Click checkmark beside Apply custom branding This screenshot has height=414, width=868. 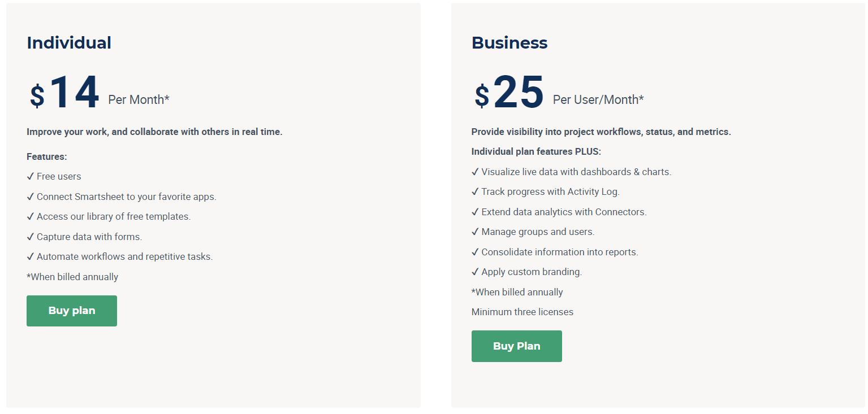point(475,272)
